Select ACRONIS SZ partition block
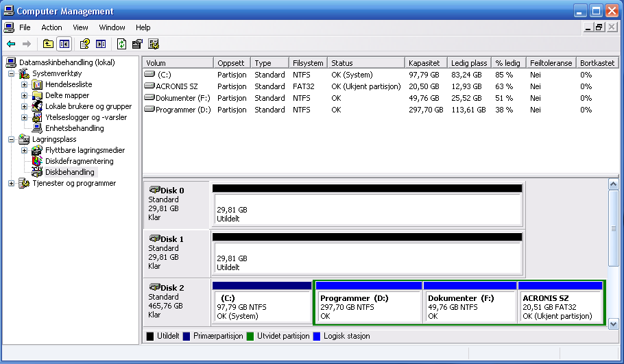 [x=560, y=303]
